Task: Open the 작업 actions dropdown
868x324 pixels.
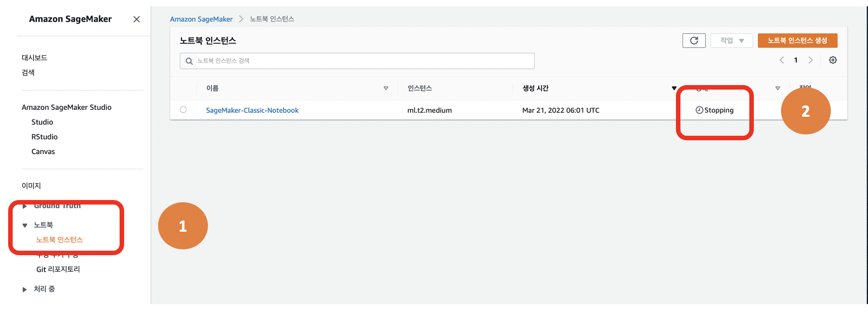Action: tap(732, 41)
